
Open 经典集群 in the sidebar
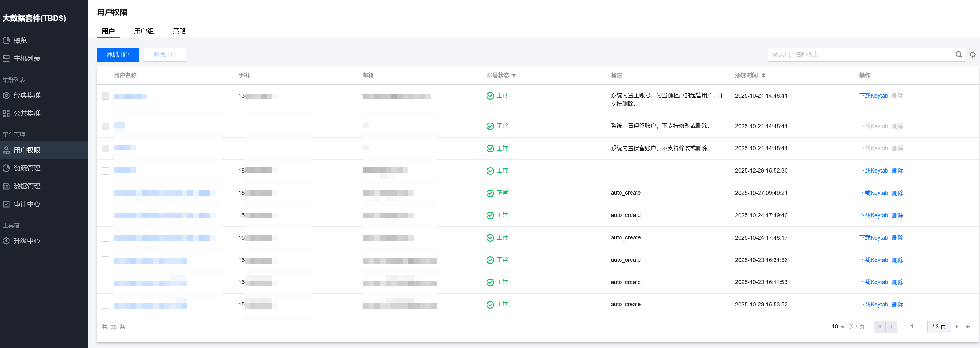27,95
